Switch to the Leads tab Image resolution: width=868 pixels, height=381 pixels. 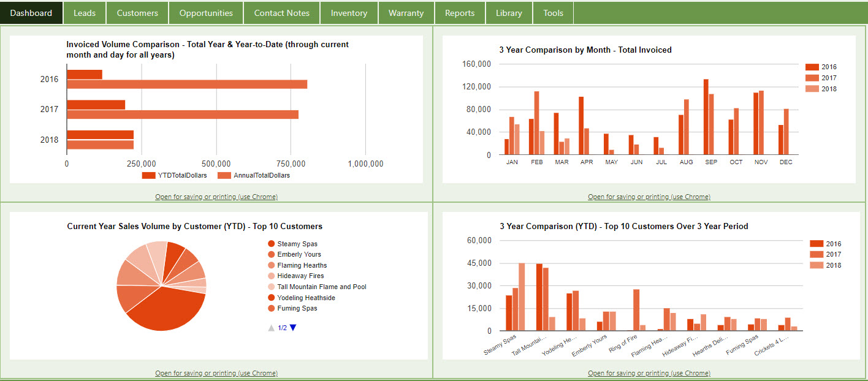[84, 12]
